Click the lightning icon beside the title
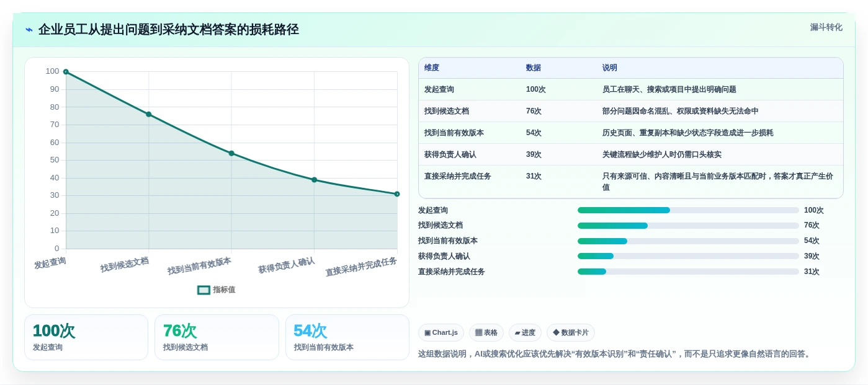868x385 pixels. pos(29,30)
